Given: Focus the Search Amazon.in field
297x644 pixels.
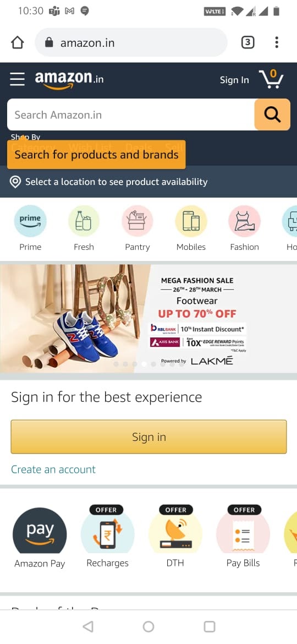Looking at the screenshot, I should coord(131,114).
